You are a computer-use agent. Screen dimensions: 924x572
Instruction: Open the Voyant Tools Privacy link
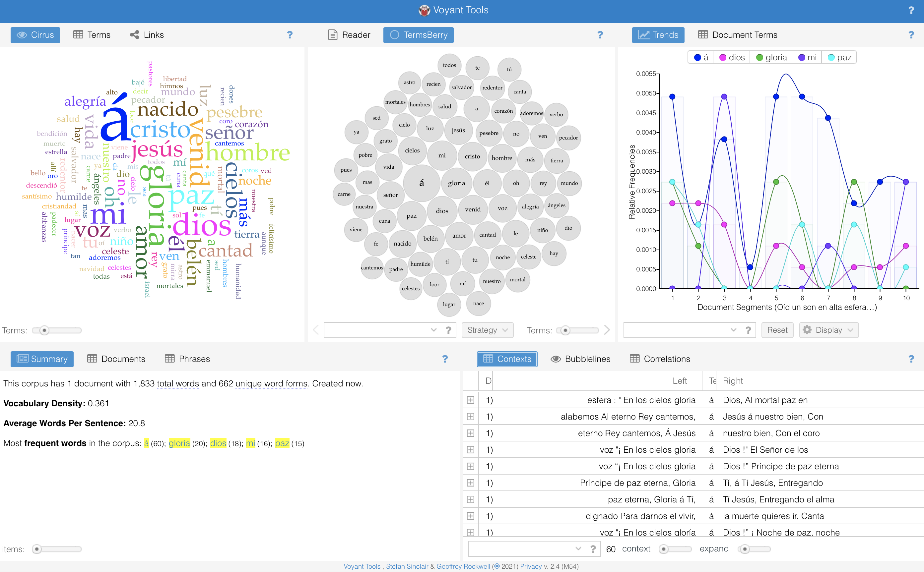point(530,566)
